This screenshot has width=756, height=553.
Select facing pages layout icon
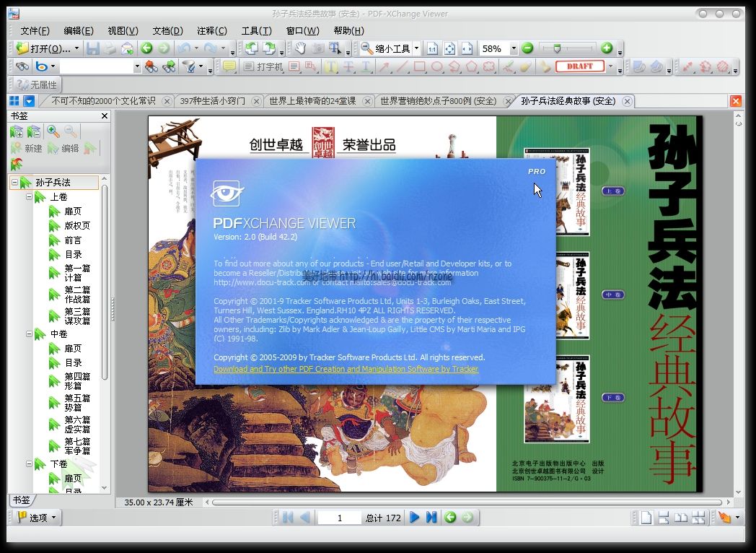(x=681, y=518)
